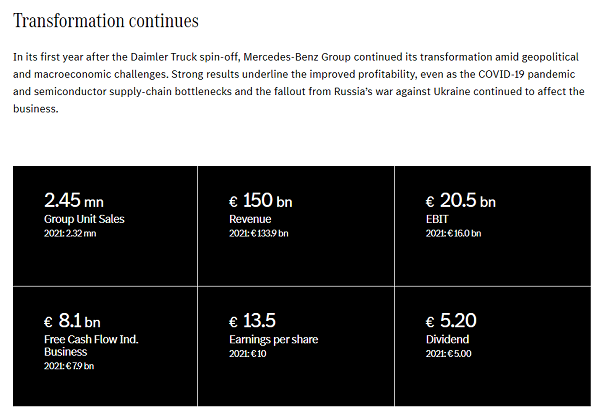Screen dimensions: 600x418
Task: Select the € 8.1 bn cash flow figure
Action: [72, 322]
